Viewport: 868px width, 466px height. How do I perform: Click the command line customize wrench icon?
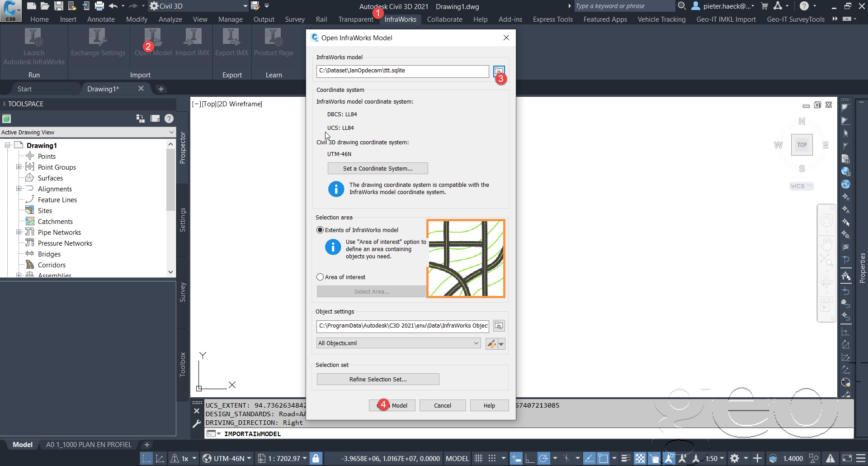(197, 424)
